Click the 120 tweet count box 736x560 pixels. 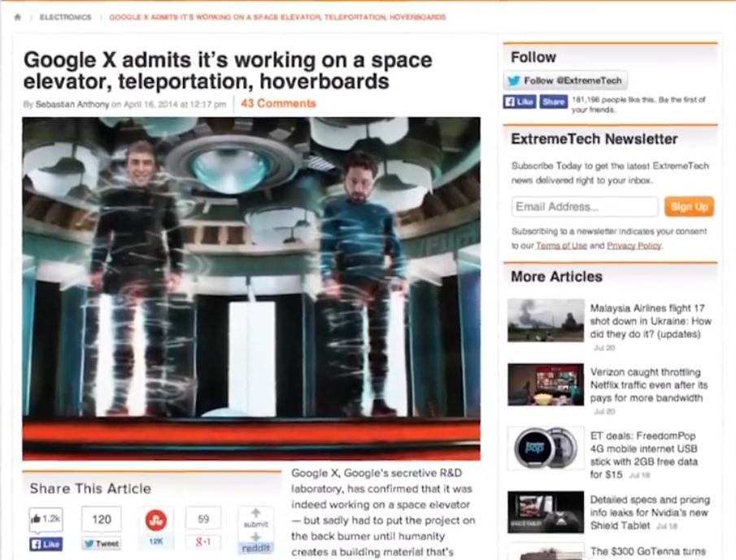[102, 519]
